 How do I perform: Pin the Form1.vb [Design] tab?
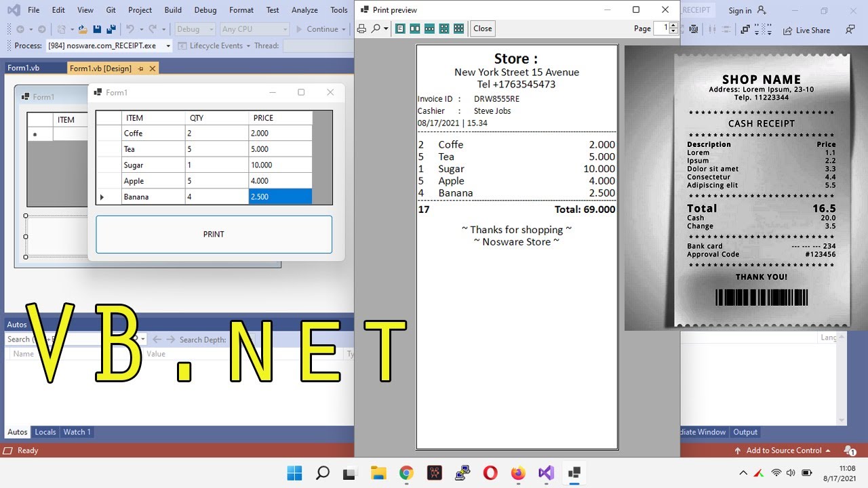pos(140,68)
